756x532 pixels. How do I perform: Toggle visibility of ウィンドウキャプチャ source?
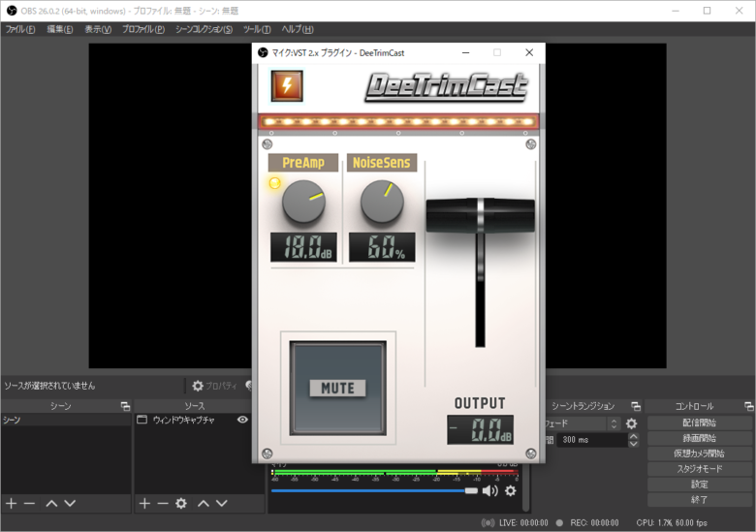[242, 421]
